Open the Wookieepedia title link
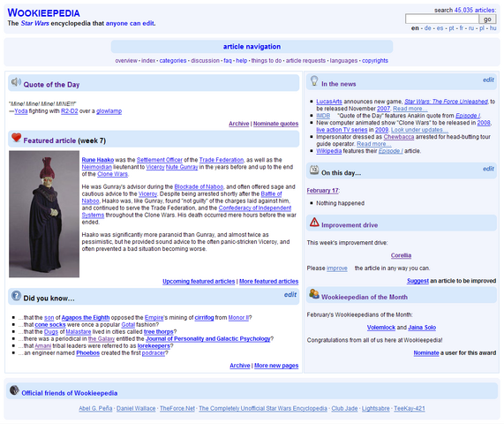 44,13
